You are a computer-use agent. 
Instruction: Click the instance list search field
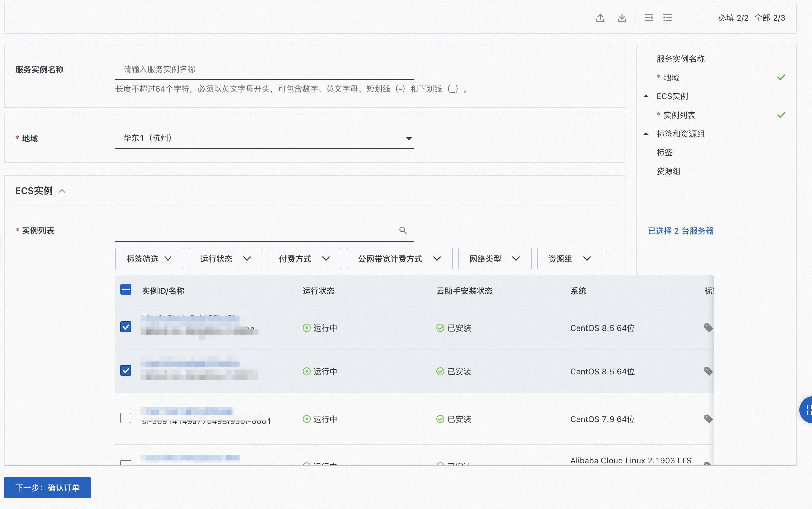click(x=264, y=231)
